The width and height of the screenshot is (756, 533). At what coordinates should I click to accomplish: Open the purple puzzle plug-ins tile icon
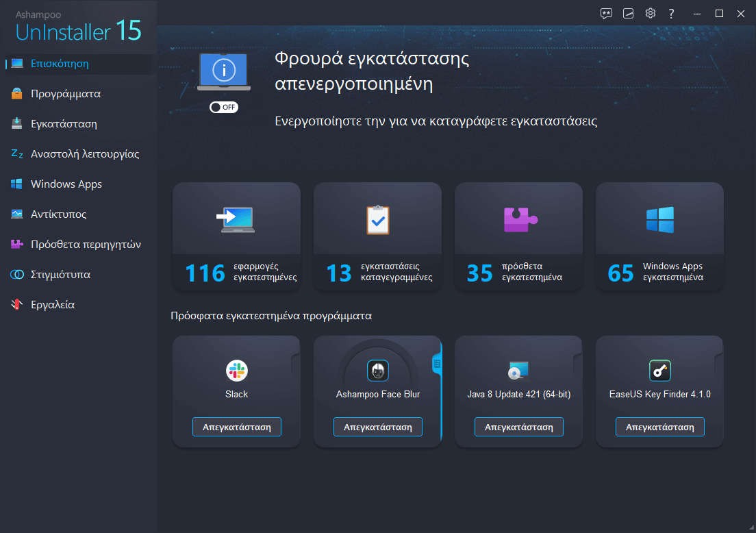[520, 219]
